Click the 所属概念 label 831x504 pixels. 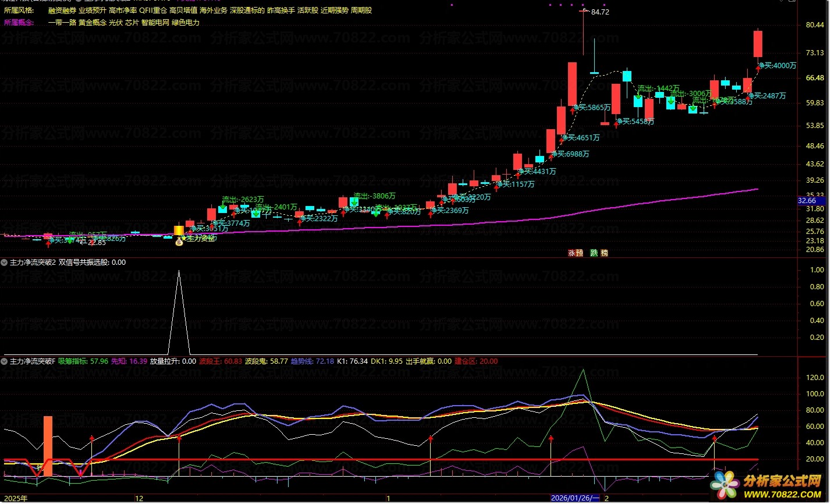(19, 23)
